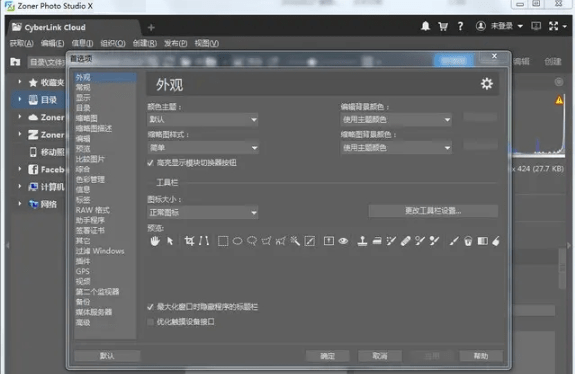Select the red eye reduction tool icon
Viewport: 575px width, 374px height.
[x=343, y=241]
